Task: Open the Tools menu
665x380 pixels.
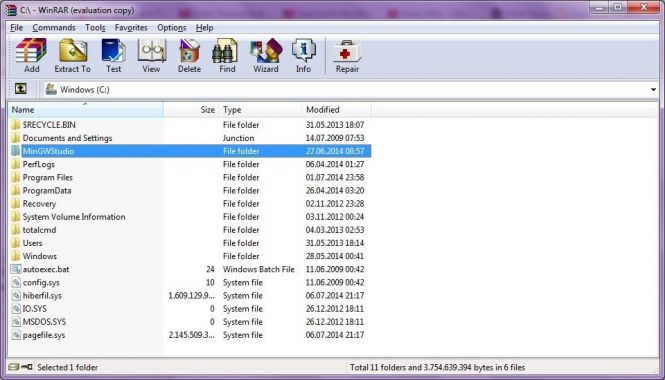Action: [95, 28]
